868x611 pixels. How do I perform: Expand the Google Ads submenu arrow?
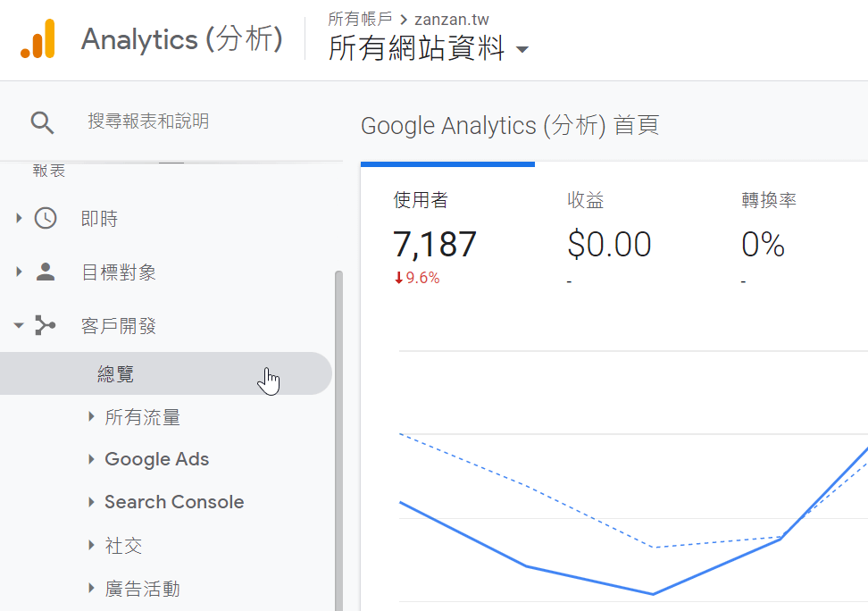[91, 458]
